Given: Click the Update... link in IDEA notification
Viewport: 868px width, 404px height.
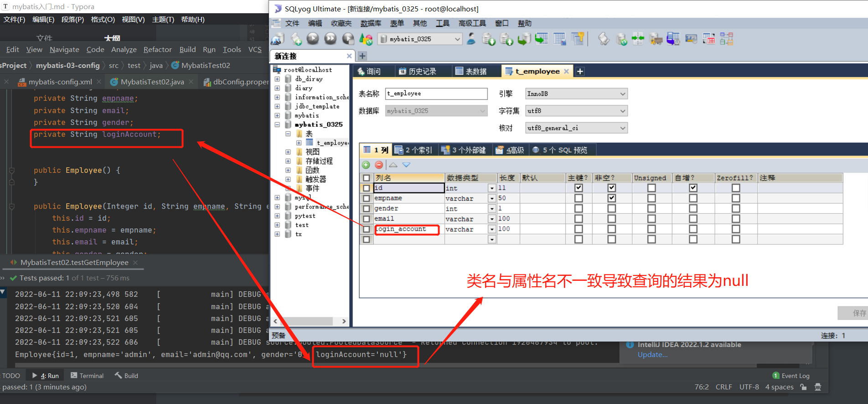Looking at the screenshot, I should click(x=652, y=355).
